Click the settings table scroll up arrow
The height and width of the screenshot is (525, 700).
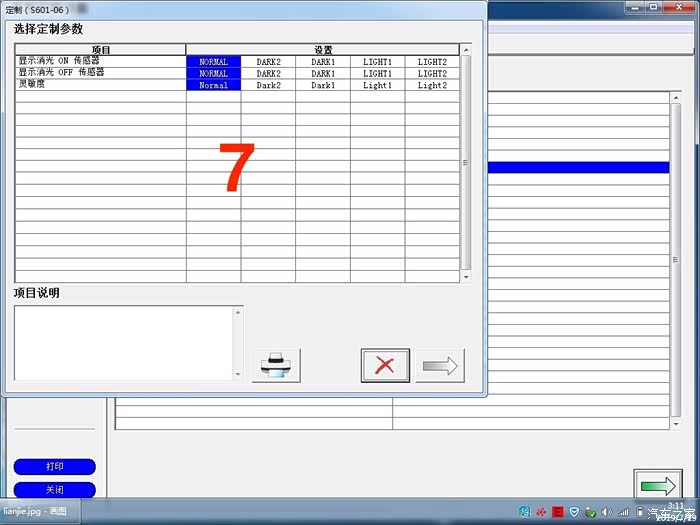point(466,50)
